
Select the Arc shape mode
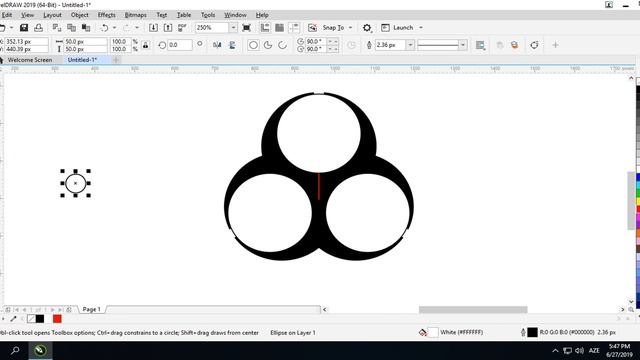[x=282, y=45]
